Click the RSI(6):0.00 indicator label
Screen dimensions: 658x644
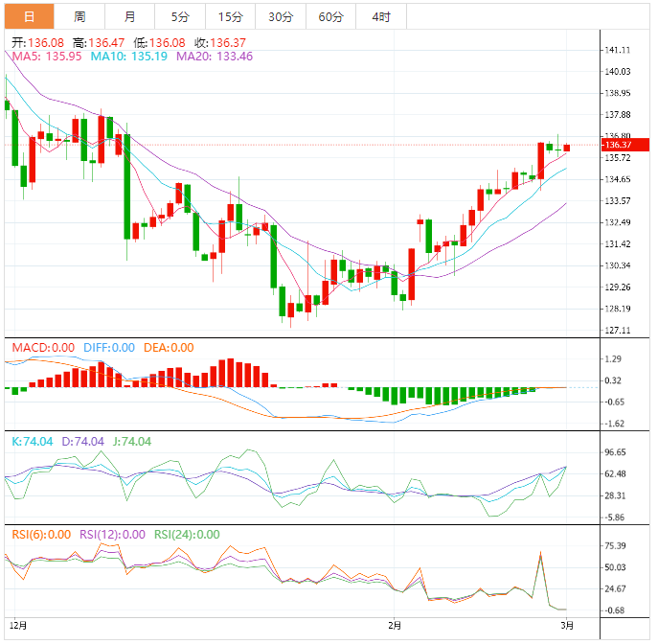pos(41,535)
